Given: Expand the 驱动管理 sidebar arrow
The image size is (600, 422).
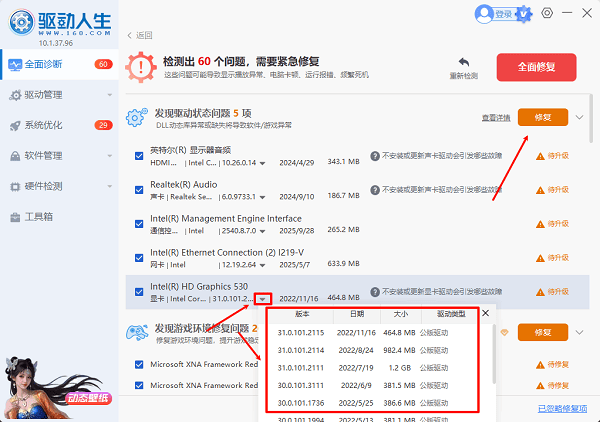Looking at the screenshot, I should pyautogui.click(x=110, y=95).
